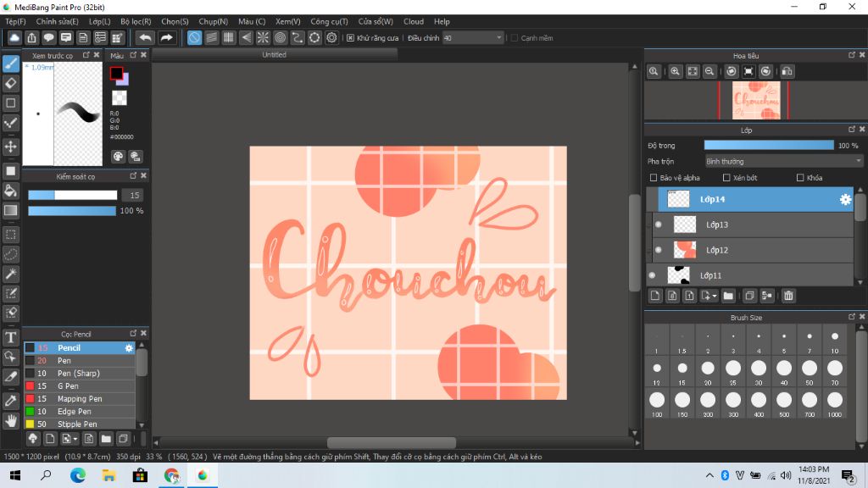
Task: Select the Lasso selection tool
Action: 11,254
